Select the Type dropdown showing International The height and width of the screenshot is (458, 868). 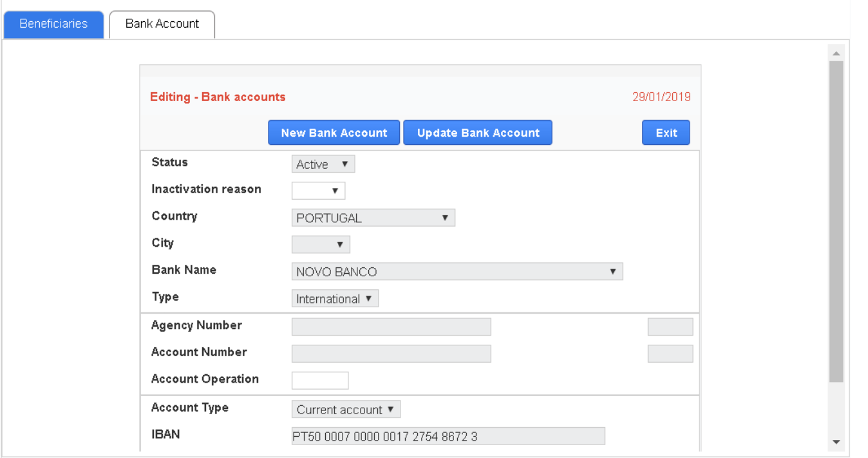(335, 299)
